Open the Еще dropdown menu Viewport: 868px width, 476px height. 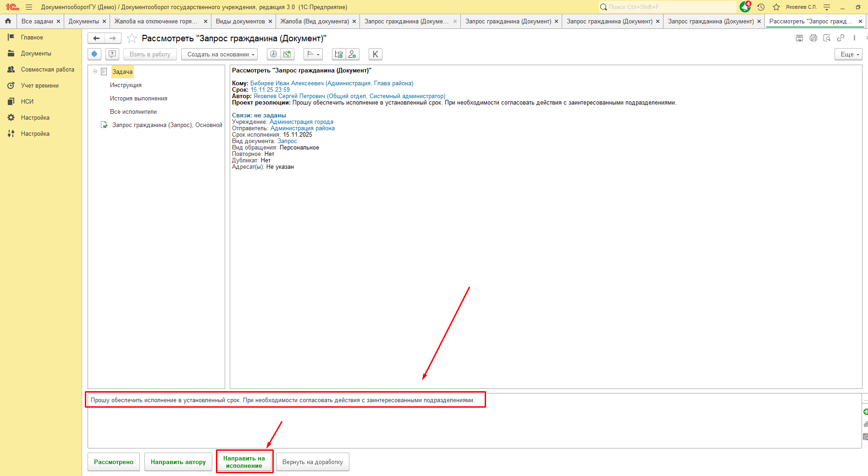point(848,54)
